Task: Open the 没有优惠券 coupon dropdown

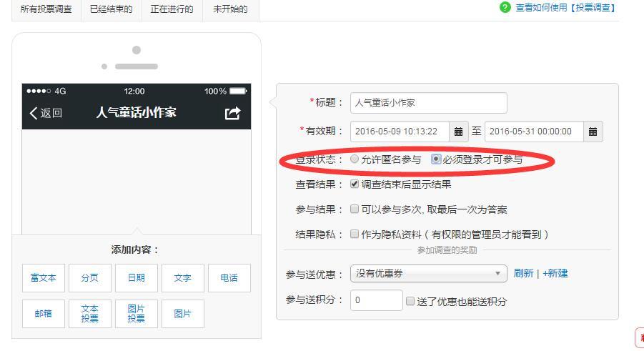Action: (x=428, y=273)
